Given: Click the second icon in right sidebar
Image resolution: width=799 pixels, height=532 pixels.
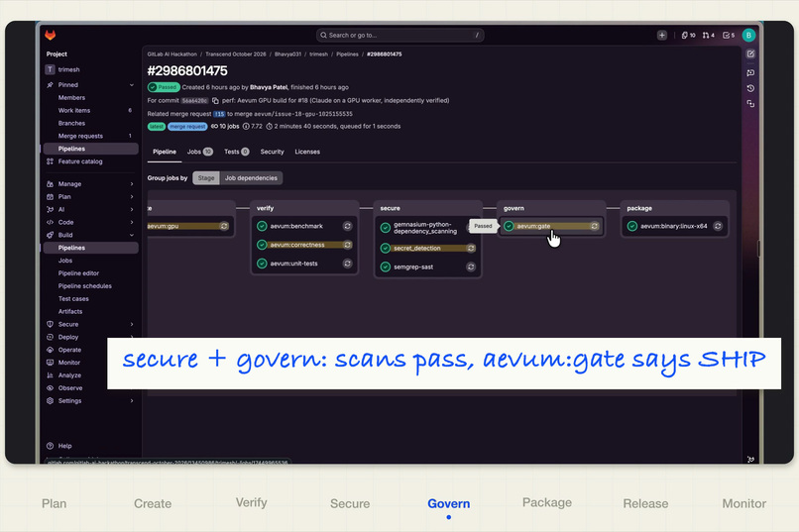Looking at the screenshot, I should pos(750,72).
